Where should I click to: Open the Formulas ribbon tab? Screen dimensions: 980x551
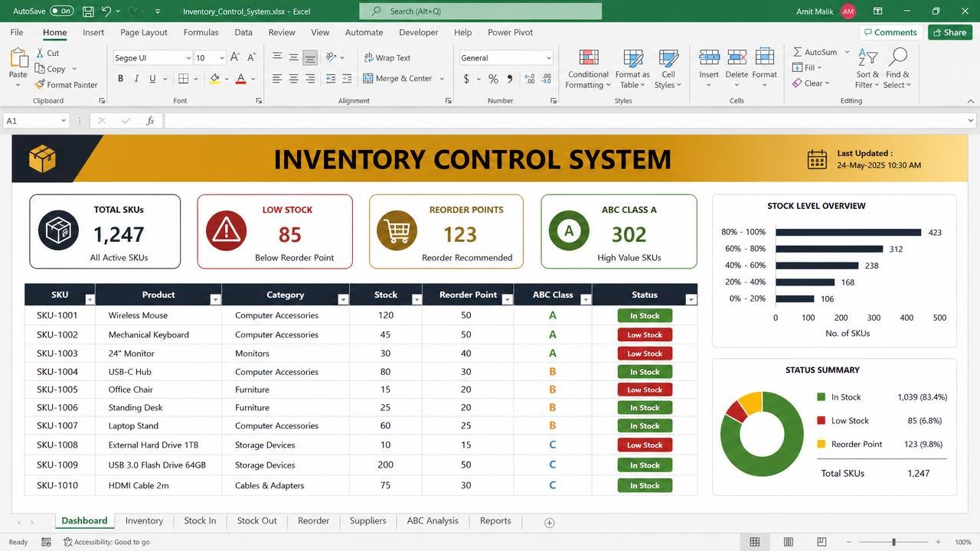click(x=201, y=33)
